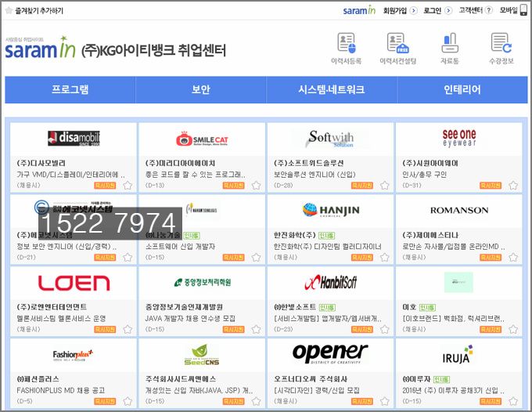Apply immediately to (주)시원아이웨어 posting
Viewport: 532px width, 412px height.
pyautogui.click(x=491, y=186)
